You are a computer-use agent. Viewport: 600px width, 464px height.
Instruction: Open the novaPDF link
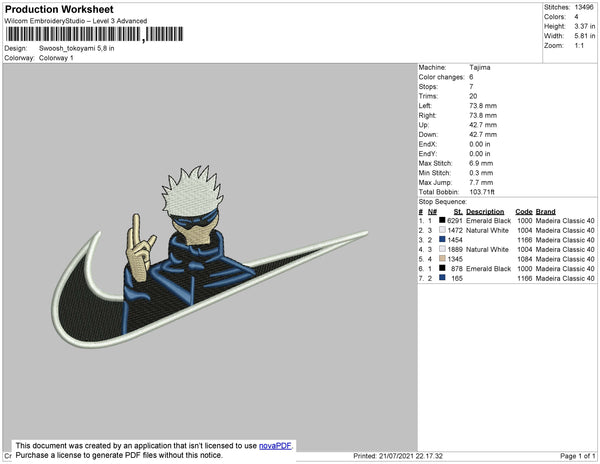tap(275, 446)
